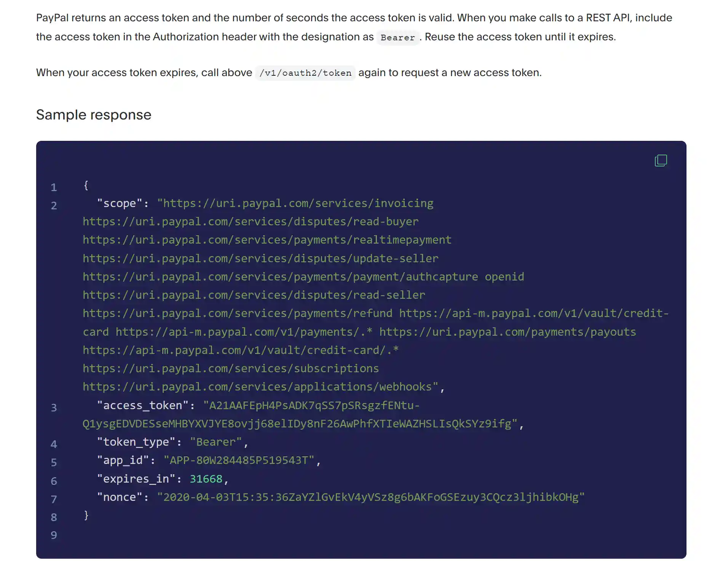The width and height of the screenshot is (728, 561).
Task: Click the services/payments/refund scope URL
Action: tap(238, 313)
